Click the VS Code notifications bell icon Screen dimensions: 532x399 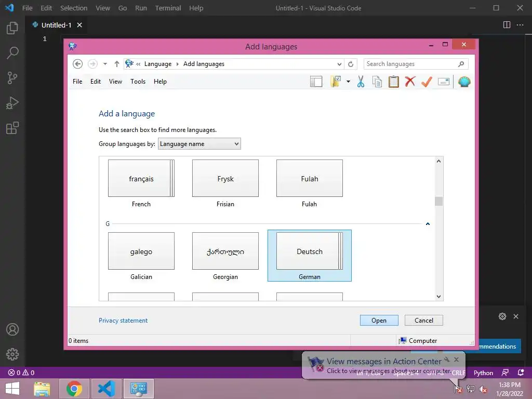click(521, 373)
